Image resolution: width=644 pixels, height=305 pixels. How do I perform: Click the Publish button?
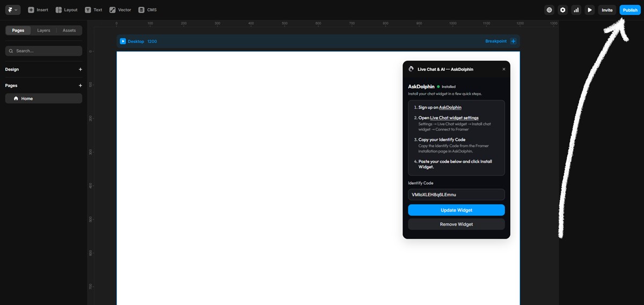click(x=630, y=10)
